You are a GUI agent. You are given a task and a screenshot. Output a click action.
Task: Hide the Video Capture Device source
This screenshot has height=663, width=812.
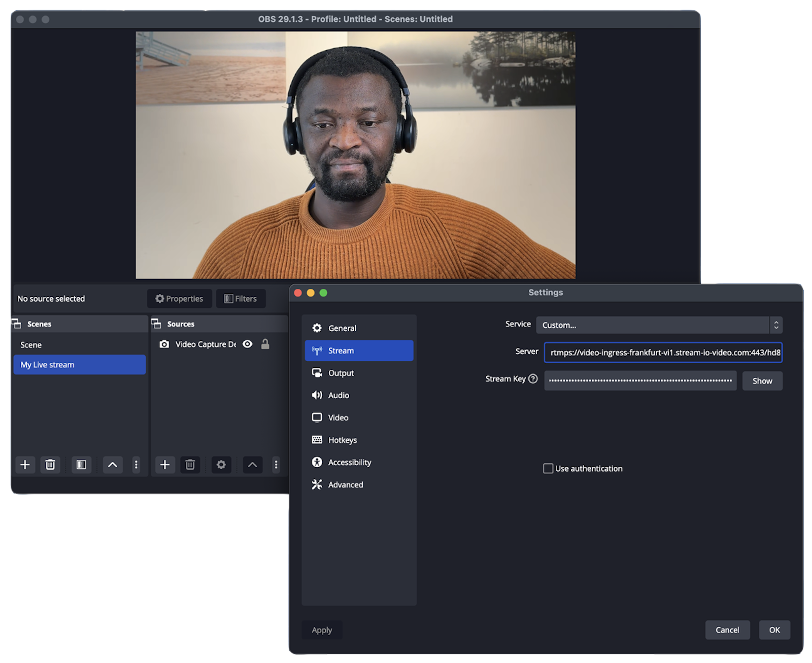point(247,344)
